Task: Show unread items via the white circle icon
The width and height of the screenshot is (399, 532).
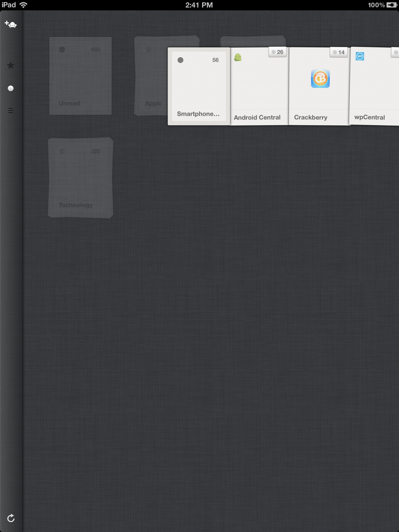Action: click(x=11, y=88)
